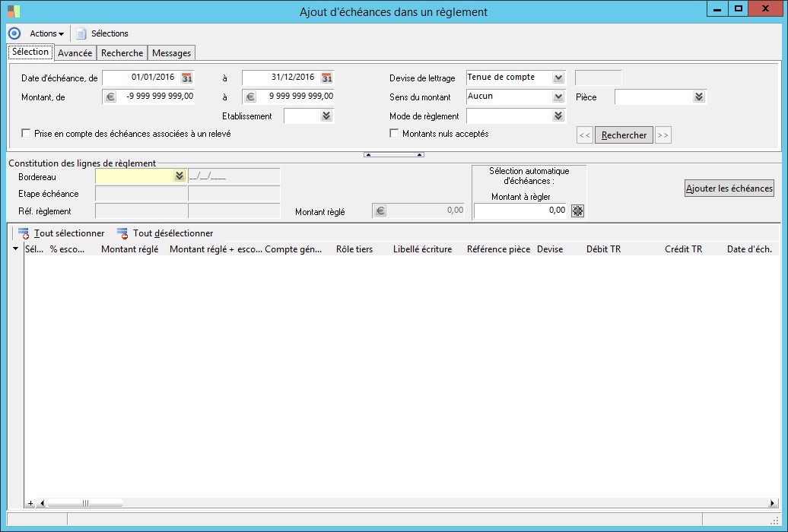Click calculator icon next to Montant à régler
The height and width of the screenshot is (532, 788).
click(577, 211)
